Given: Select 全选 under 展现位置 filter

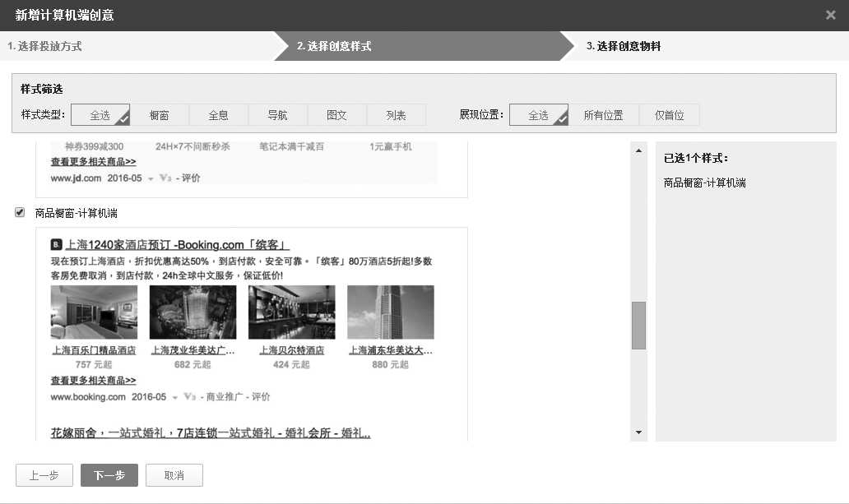Looking at the screenshot, I should pyautogui.click(x=539, y=115).
